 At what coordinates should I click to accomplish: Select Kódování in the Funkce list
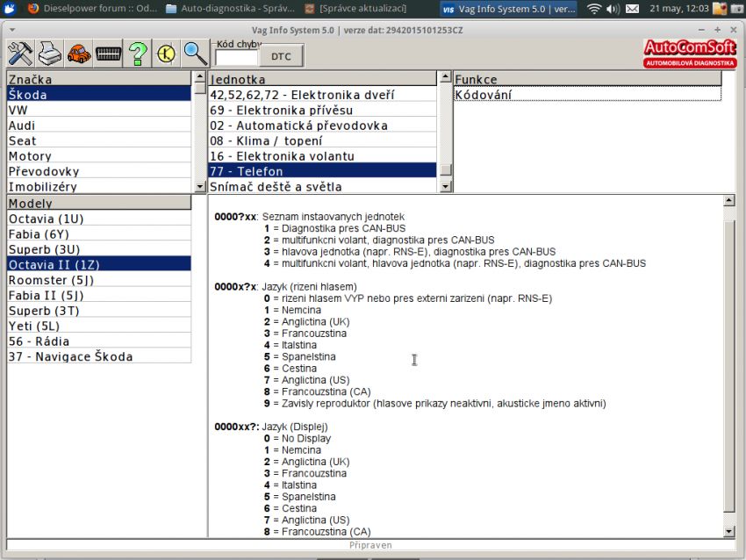coord(587,94)
